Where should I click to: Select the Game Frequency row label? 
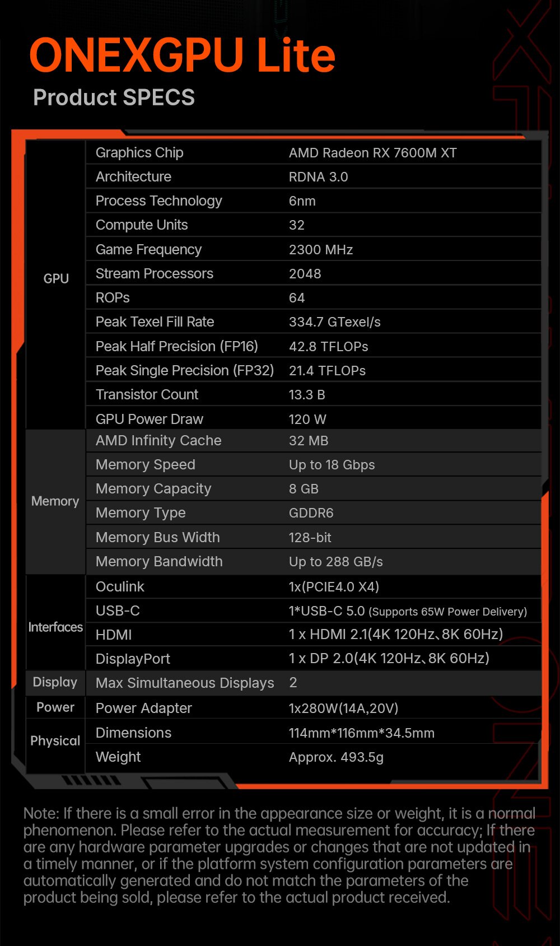[x=148, y=249]
